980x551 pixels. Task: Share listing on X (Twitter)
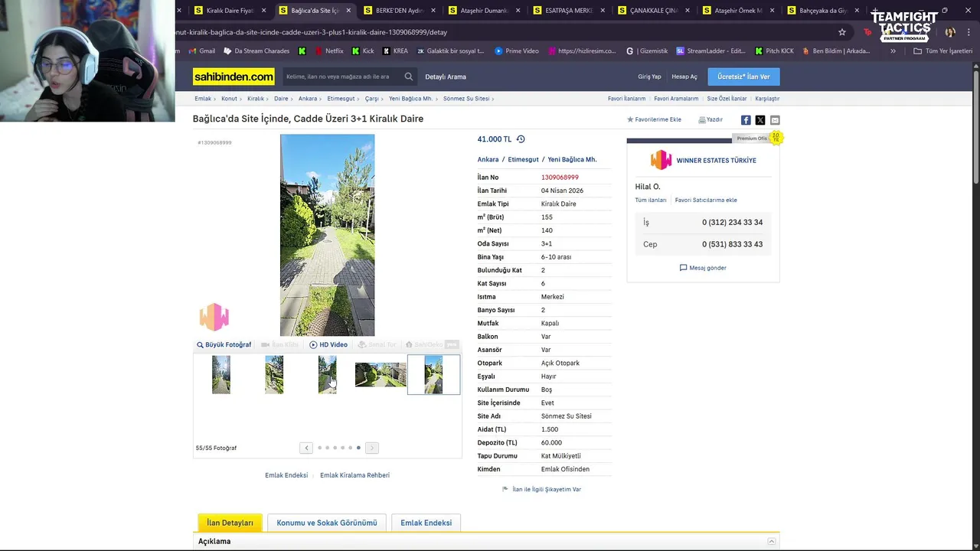760,120
